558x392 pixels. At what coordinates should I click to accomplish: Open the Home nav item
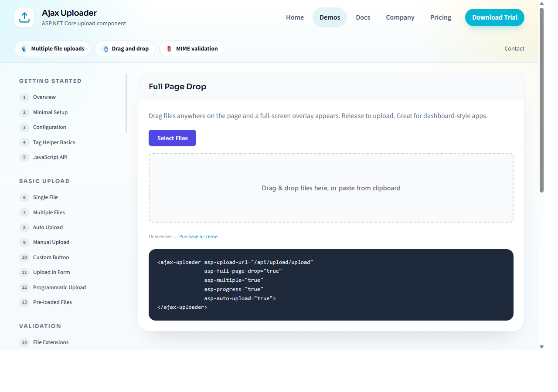pyautogui.click(x=295, y=17)
